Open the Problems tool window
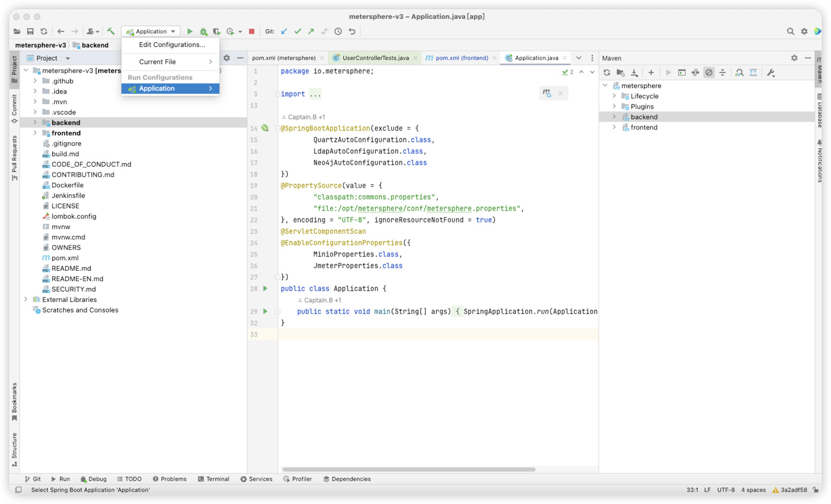Screen dimensions: 831x504 pyautogui.click(x=169, y=479)
